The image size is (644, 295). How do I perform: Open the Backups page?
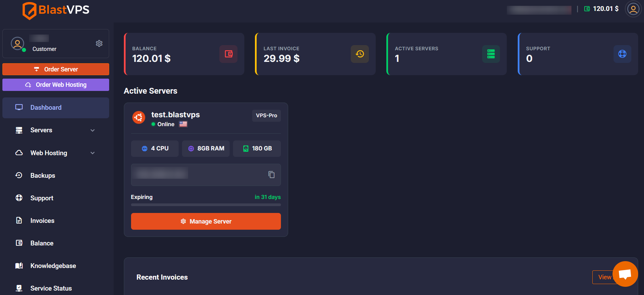56,175
